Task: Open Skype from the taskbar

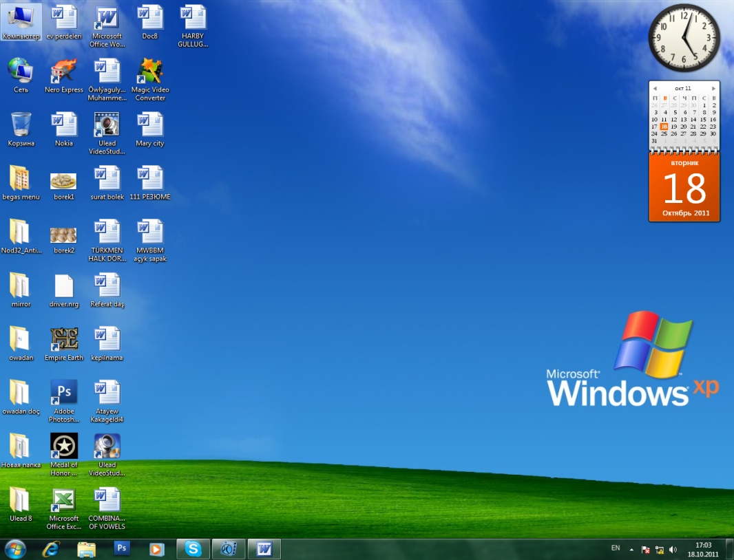Action: click(x=193, y=548)
